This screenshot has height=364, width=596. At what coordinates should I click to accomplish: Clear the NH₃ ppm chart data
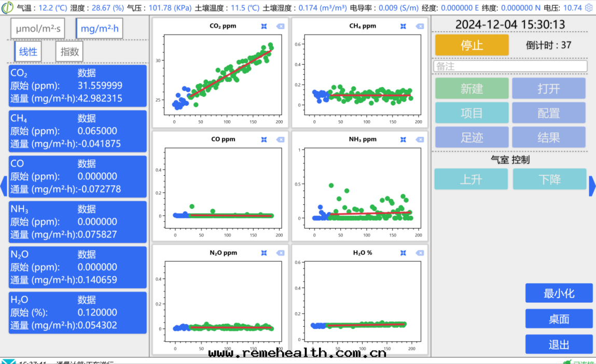pos(420,139)
